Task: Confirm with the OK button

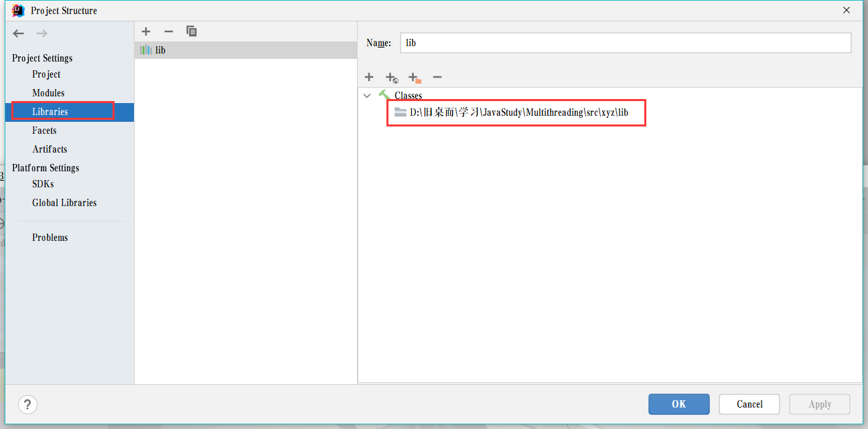Action: click(678, 404)
